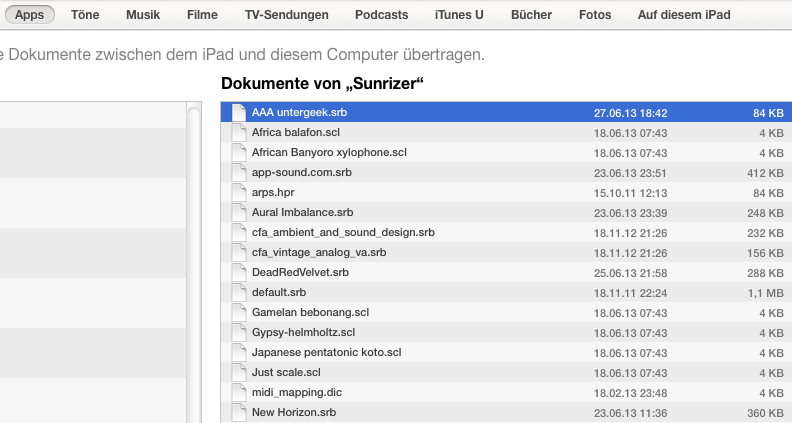Open the TV-Sendungen tab
Screen dimensions: 792x423
(x=286, y=15)
